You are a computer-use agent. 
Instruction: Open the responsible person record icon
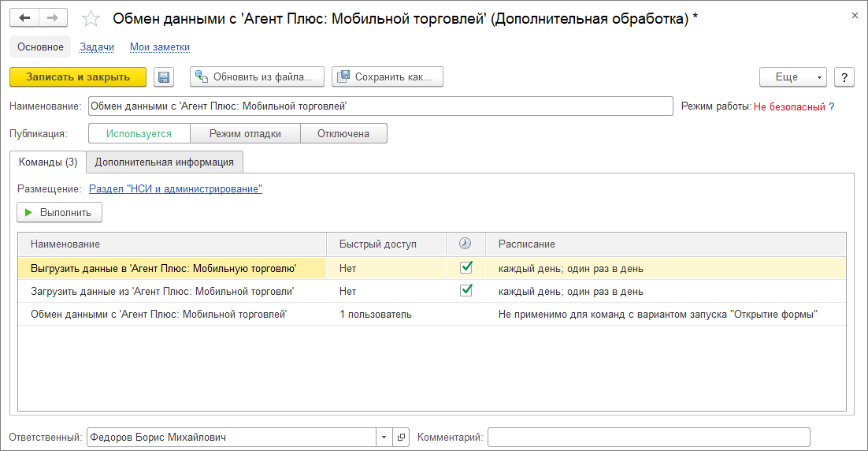[402, 437]
